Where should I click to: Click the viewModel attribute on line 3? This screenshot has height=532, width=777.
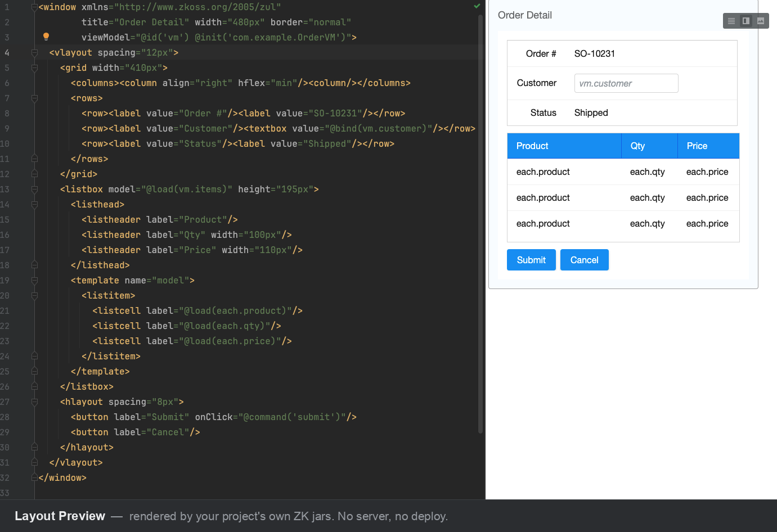(219, 37)
